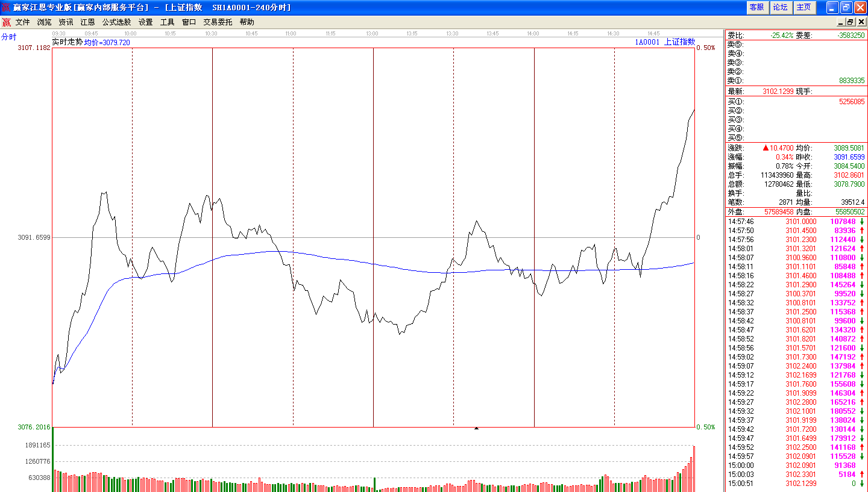Click the 最高 value 3102.8601
The height and width of the screenshot is (492, 868).
point(849,175)
